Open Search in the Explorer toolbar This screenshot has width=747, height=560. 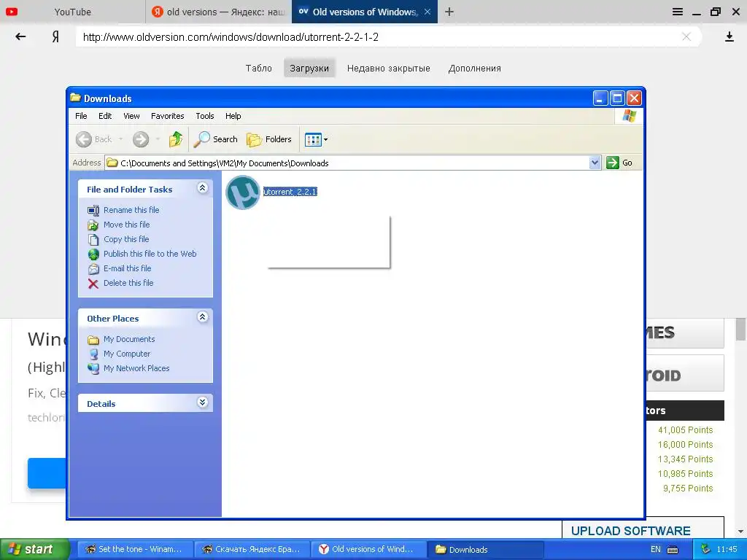click(x=216, y=139)
